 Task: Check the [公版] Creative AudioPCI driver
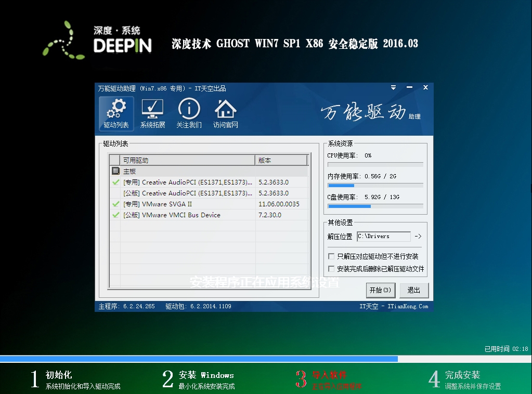pos(115,193)
